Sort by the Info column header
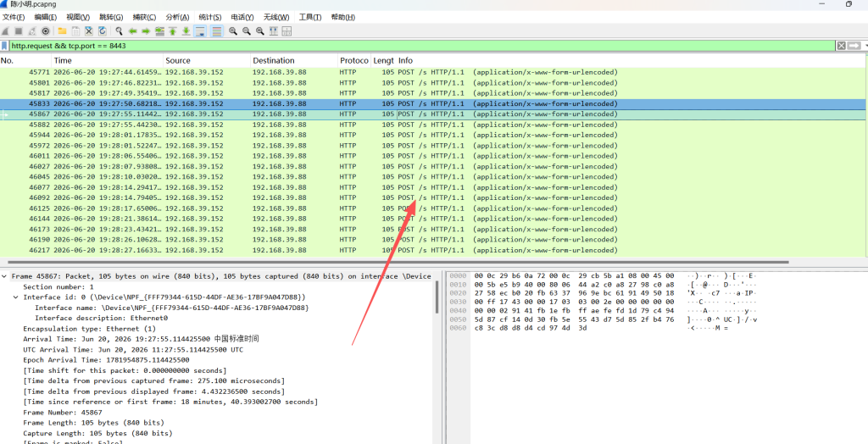This screenshot has height=444, width=868. click(630, 60)
